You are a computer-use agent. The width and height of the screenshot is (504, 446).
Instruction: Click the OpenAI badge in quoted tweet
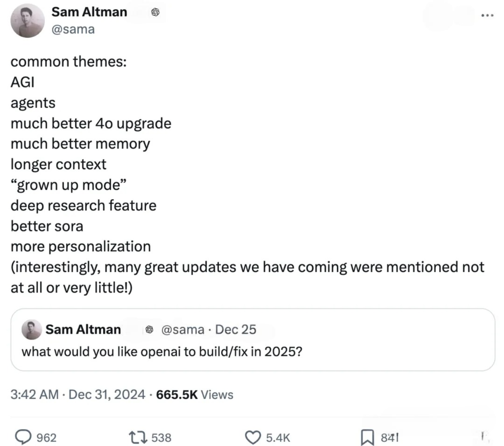pos(149,329)
